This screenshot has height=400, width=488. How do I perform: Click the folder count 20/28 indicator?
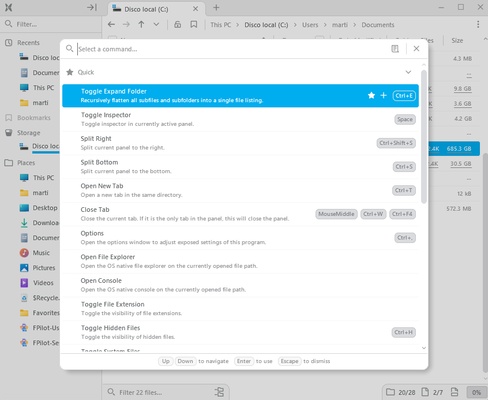click(x=400, y=392)
